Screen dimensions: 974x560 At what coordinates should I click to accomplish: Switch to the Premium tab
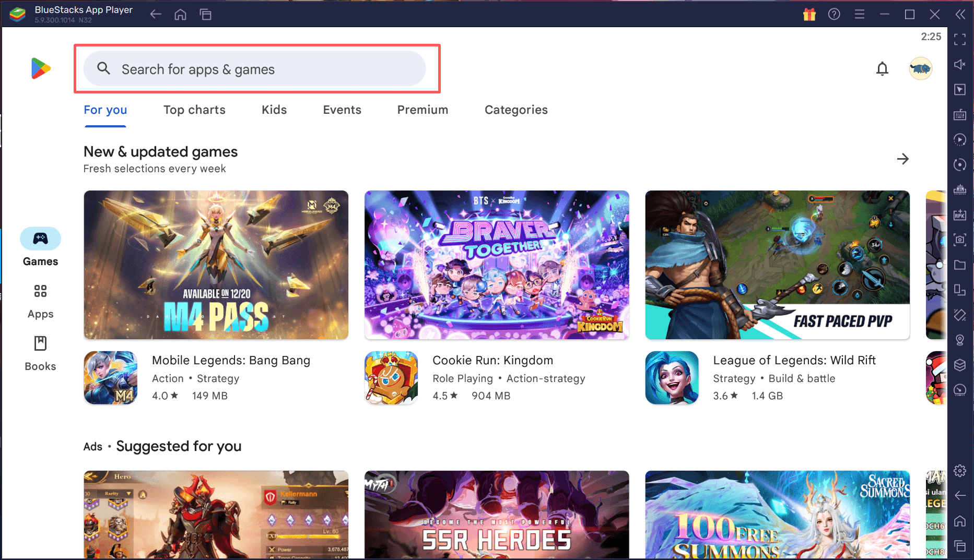click(423, 110)
